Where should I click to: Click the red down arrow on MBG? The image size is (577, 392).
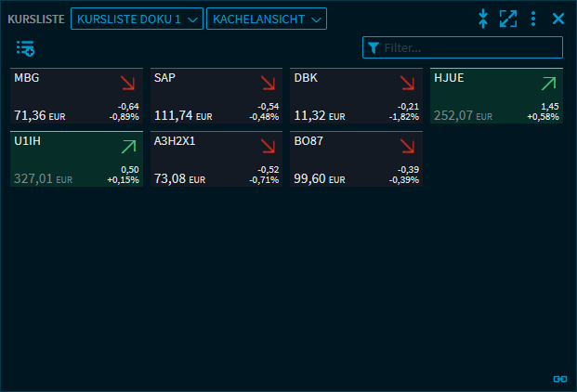(126, 84)
